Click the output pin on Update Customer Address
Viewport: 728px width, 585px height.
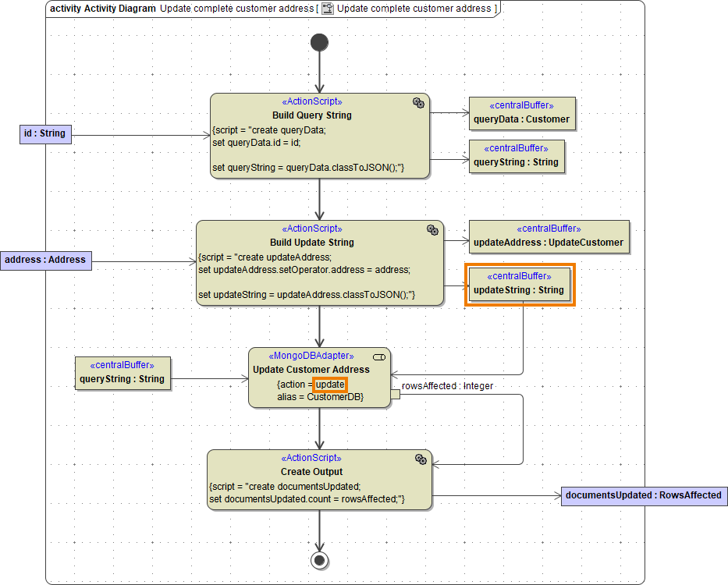pos(396,394)
